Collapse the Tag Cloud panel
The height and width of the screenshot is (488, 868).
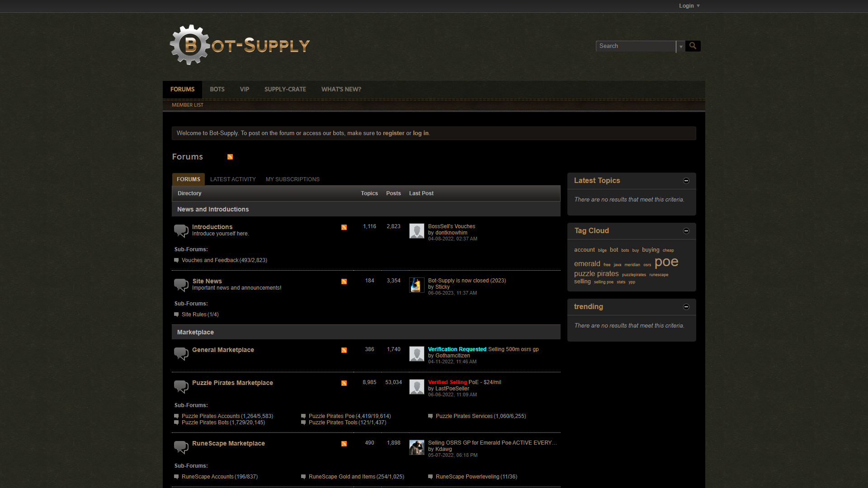click(x=686, y=230)
